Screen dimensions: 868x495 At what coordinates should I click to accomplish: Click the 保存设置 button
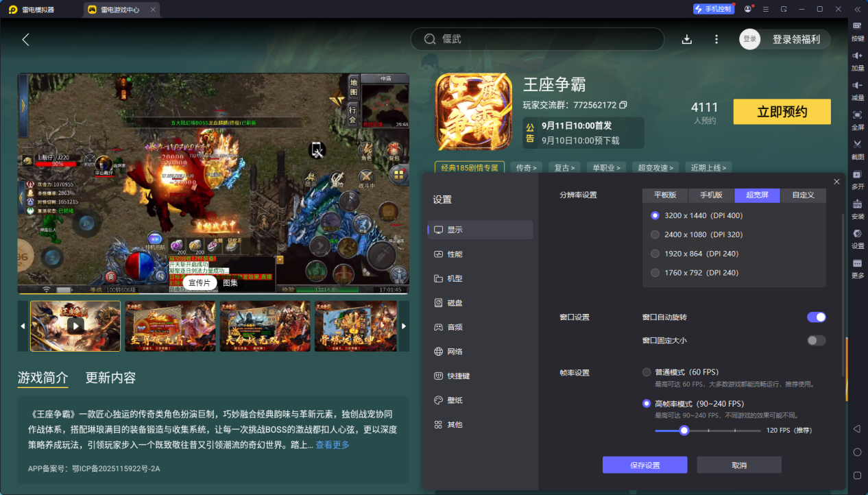645,465
